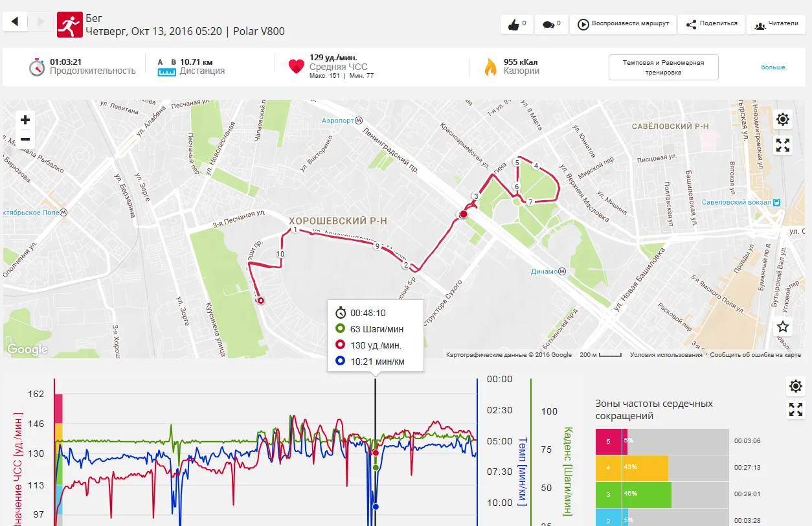812x526 pixels.
Task: Open map settings gear
Action: click(x=783, y=119)
